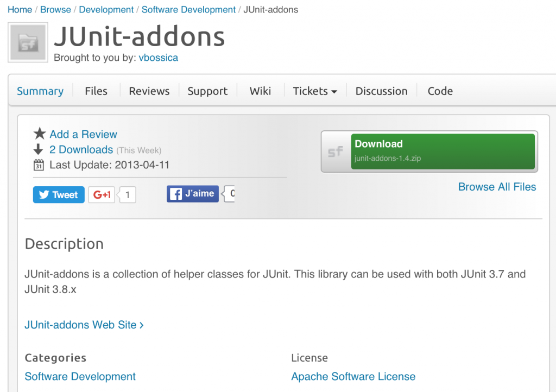Click the (This Week) label

click(x=139, y=150)
